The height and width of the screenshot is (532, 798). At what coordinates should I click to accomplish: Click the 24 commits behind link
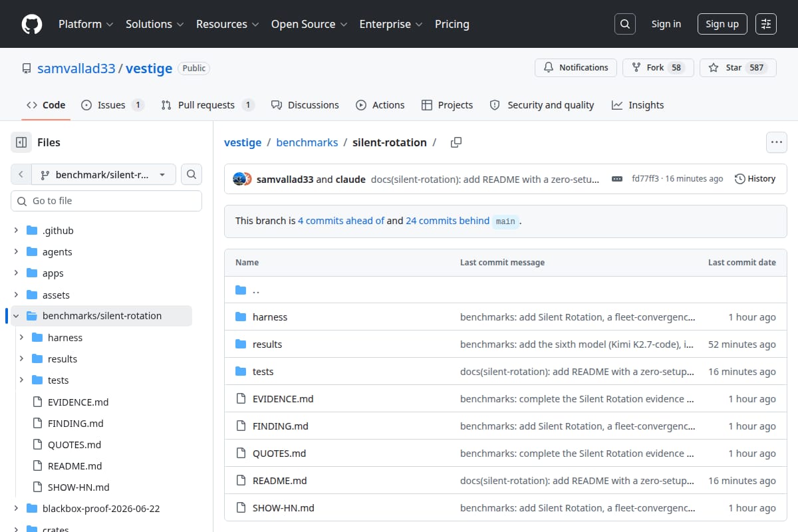coord(448,221)
